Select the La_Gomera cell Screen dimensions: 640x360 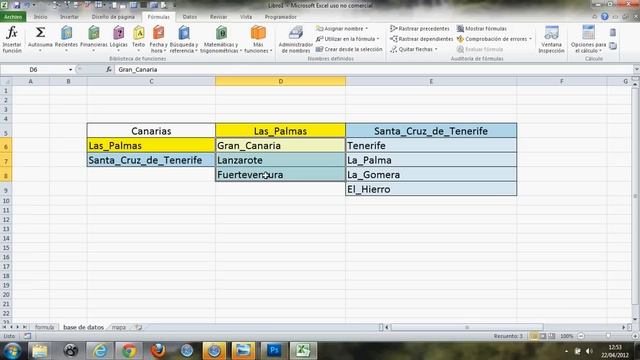click(x=431, y=175)
